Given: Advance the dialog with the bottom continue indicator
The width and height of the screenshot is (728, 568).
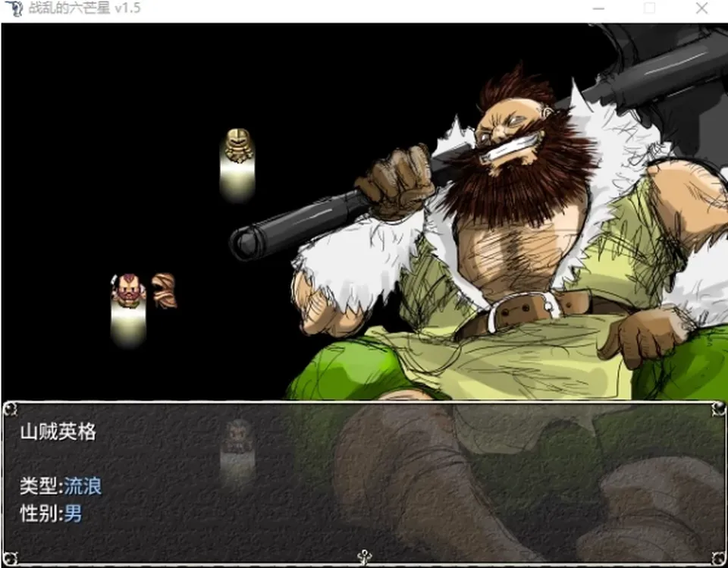Looking at the screenshot, I should click(x=365, y=557).
